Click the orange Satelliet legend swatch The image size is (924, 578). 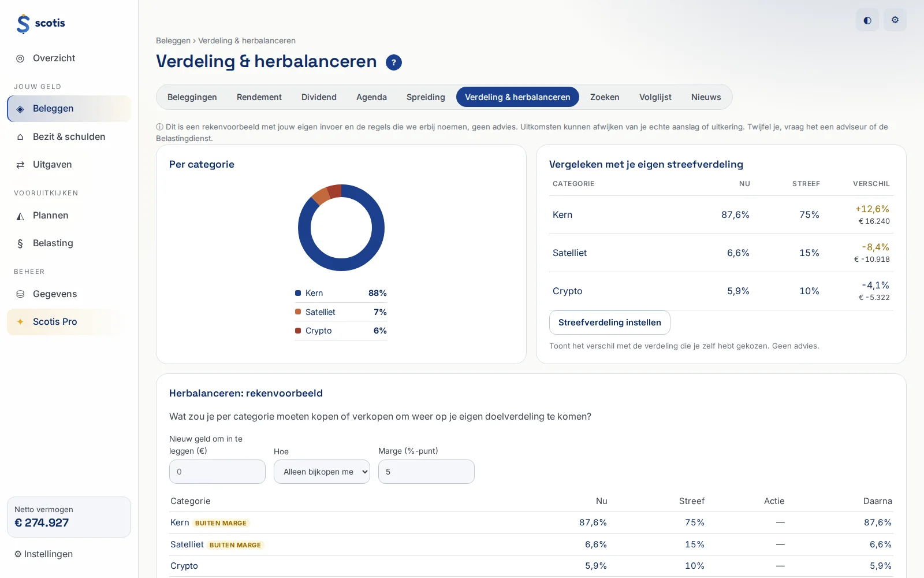coord(298,312)
